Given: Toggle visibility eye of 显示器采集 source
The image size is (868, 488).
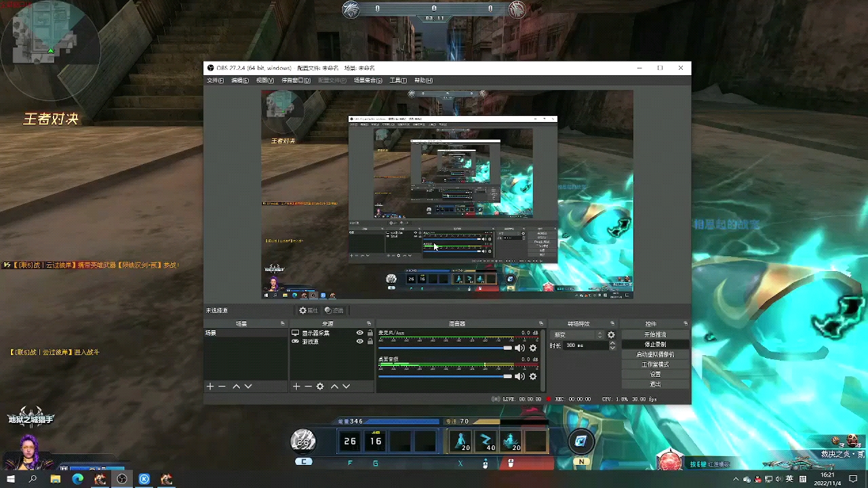Looking at the screenshot, I should coord(359,333).
